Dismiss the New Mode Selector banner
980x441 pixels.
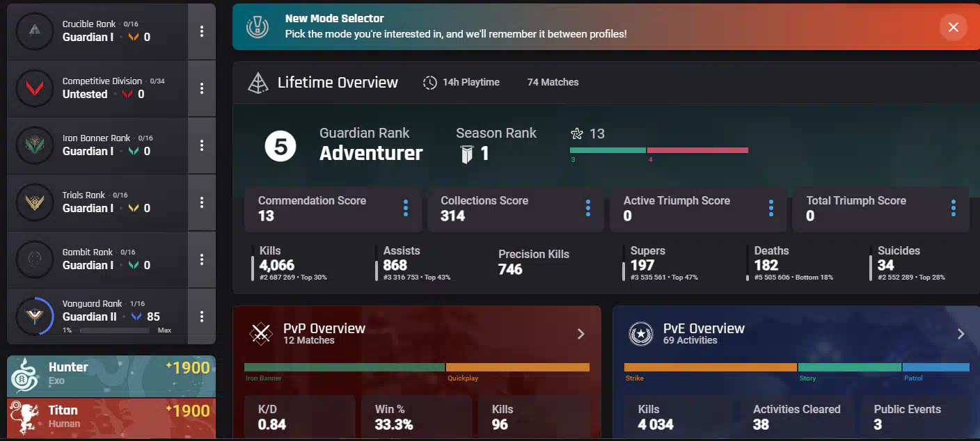953,27
